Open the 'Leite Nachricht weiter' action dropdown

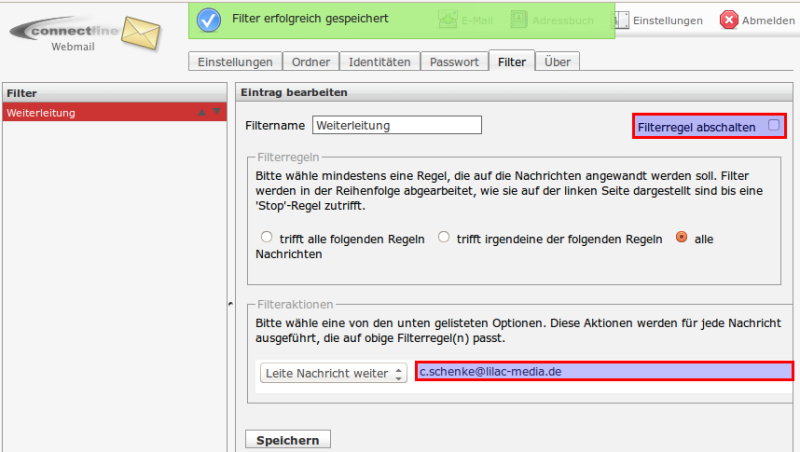tap(332, 373)
